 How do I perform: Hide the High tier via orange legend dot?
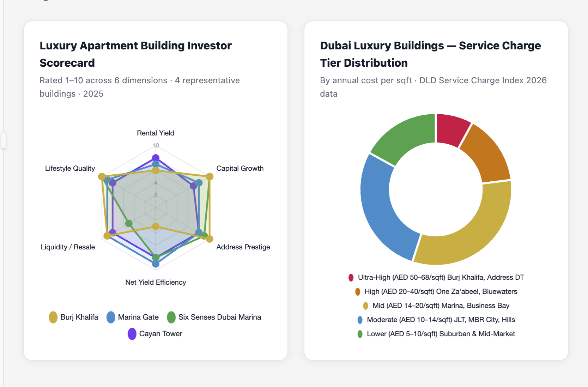pos(358,292)
